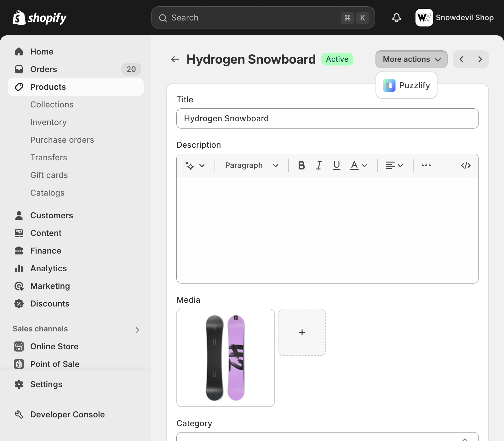Click the Title input field
The width and height of the screenshot is (504, 441).
click(327, 118)
